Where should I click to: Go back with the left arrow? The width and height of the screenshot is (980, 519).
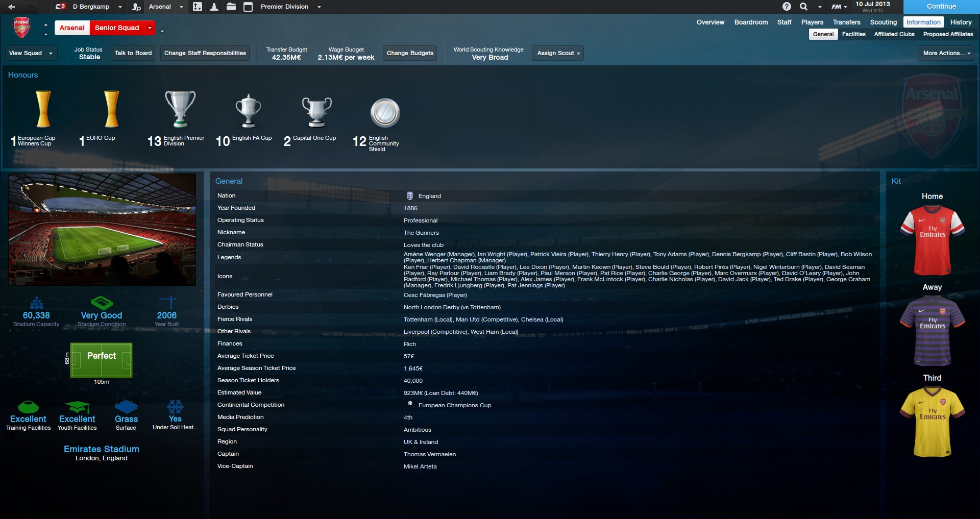[11, 7]
